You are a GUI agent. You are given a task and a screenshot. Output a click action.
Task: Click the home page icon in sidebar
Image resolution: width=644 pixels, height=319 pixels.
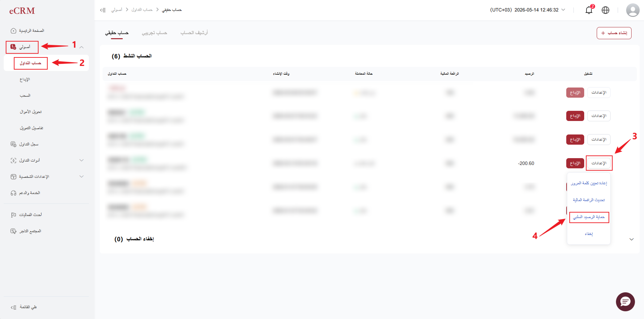click(13, 31)
